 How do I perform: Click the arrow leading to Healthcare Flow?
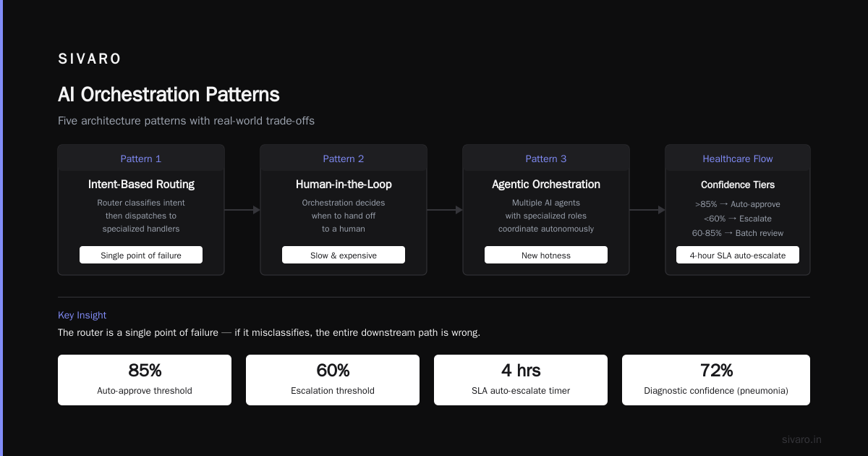point(647,210)
